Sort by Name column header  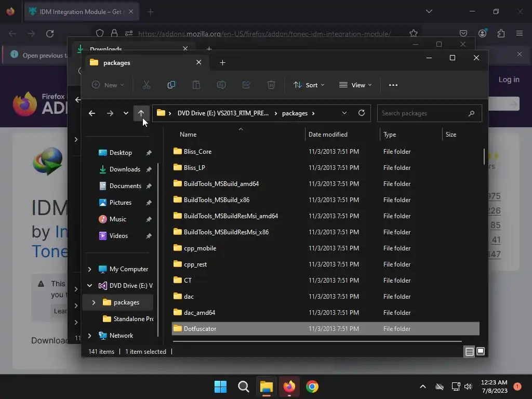click(188, 135)
